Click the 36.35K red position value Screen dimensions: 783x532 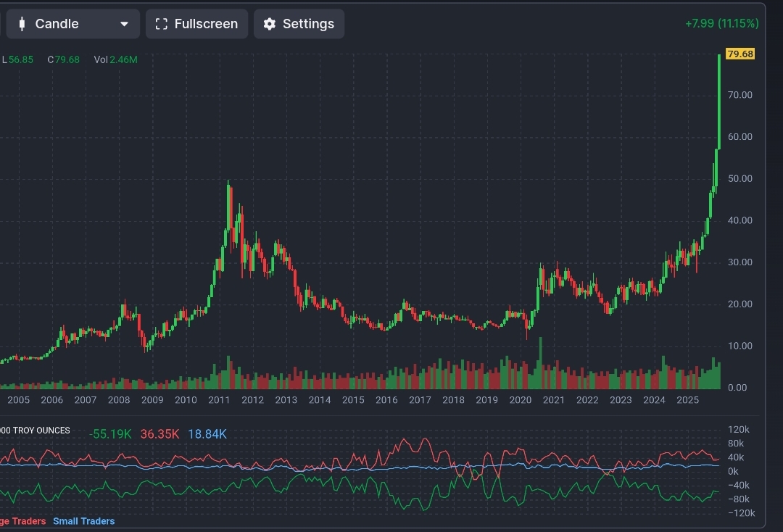pos(159,434)
